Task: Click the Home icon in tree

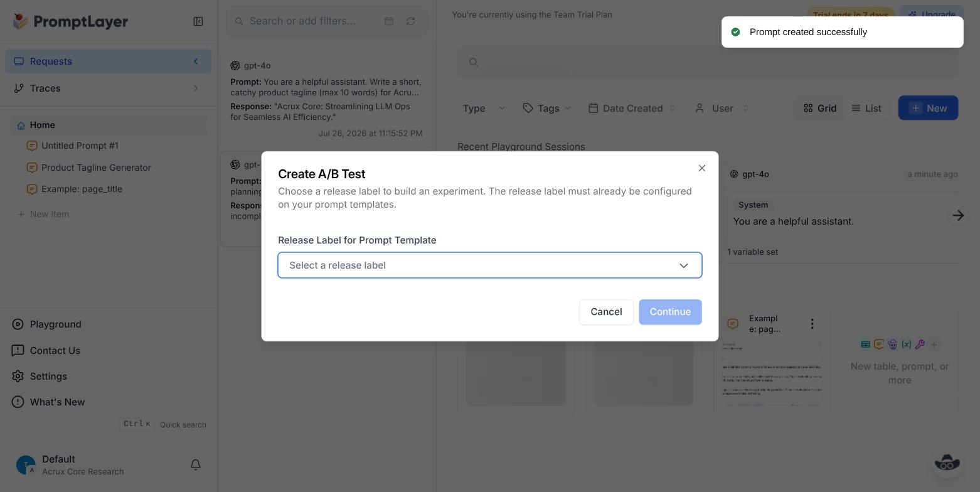Action: coord(21,126)
